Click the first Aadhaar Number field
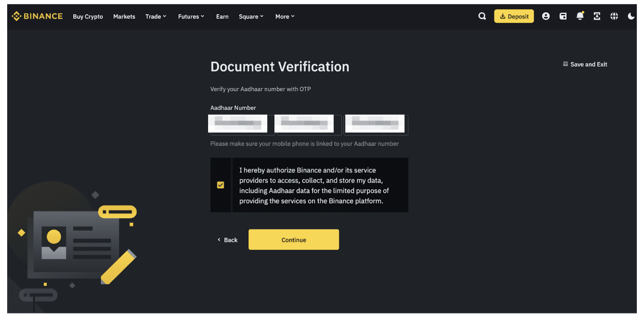 pos(243,125)
